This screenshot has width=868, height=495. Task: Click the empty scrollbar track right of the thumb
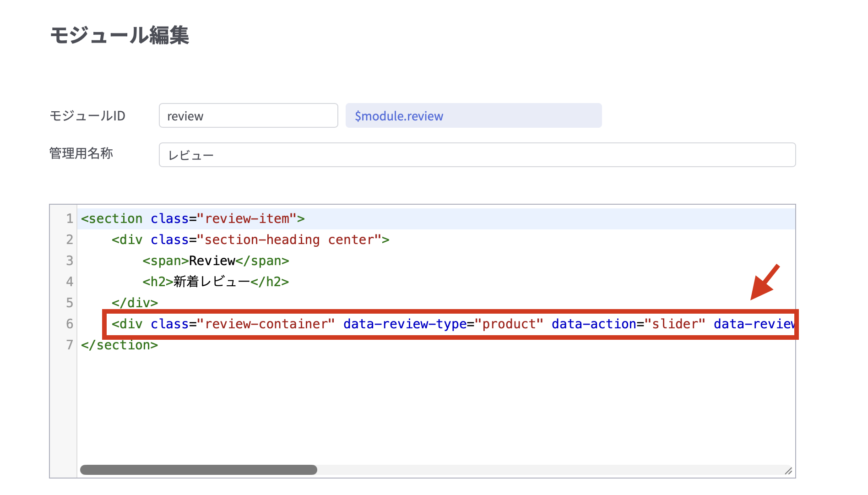coord(549,470)
